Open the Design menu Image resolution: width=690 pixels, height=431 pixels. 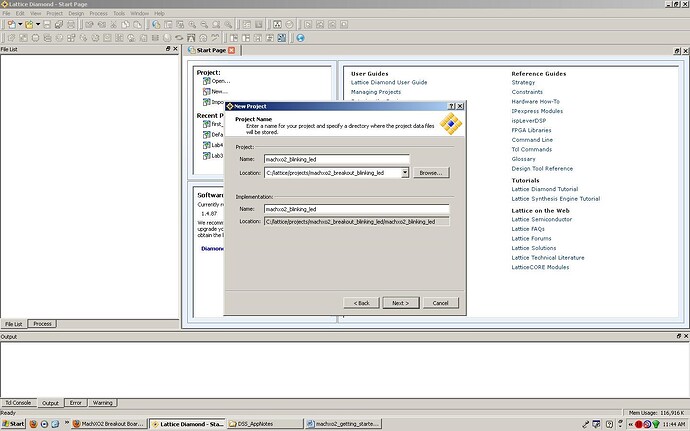76,13
